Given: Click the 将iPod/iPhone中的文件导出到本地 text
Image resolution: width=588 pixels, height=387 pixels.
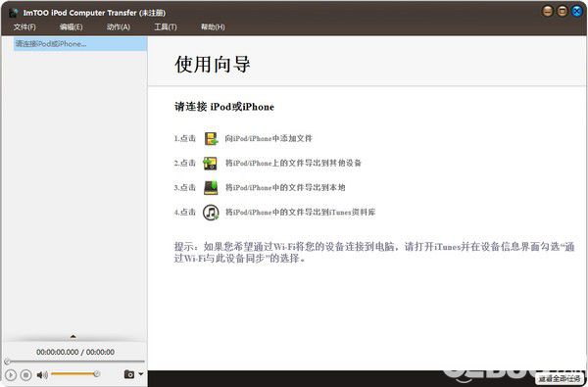Looking at the screenshot, I should 285,187.
